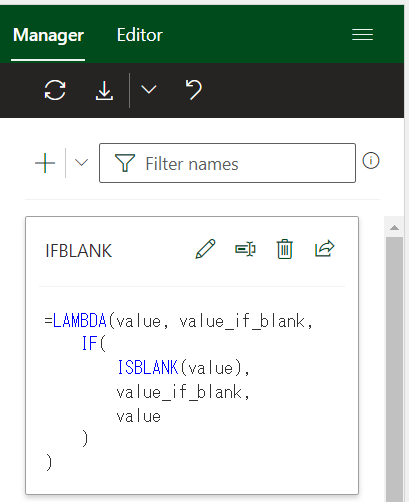This screenshot has height=502, width=409.
Task: Click the vertical scrollbar thumb
Action: pyautogui.click(x=394, y=369)
